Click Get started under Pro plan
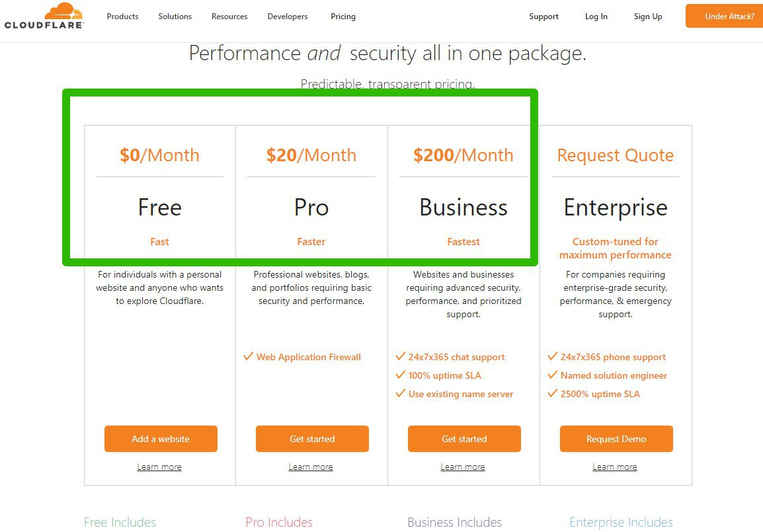 coord(312,439)
